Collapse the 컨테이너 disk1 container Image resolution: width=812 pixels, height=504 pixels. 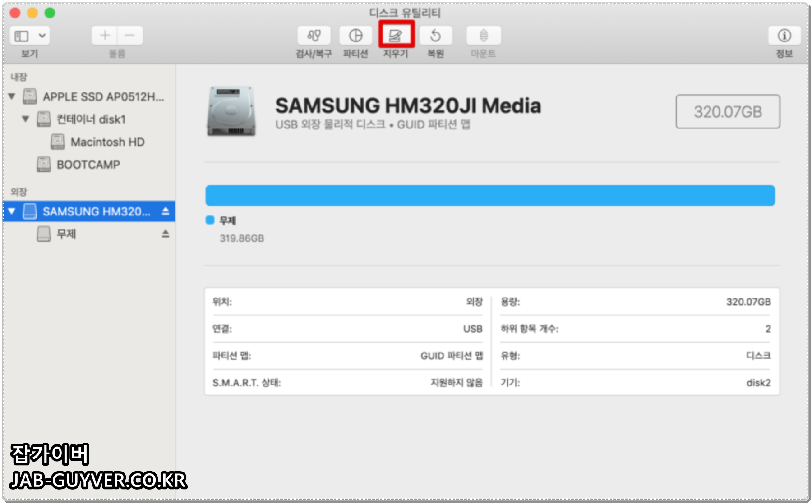[26, 119]
